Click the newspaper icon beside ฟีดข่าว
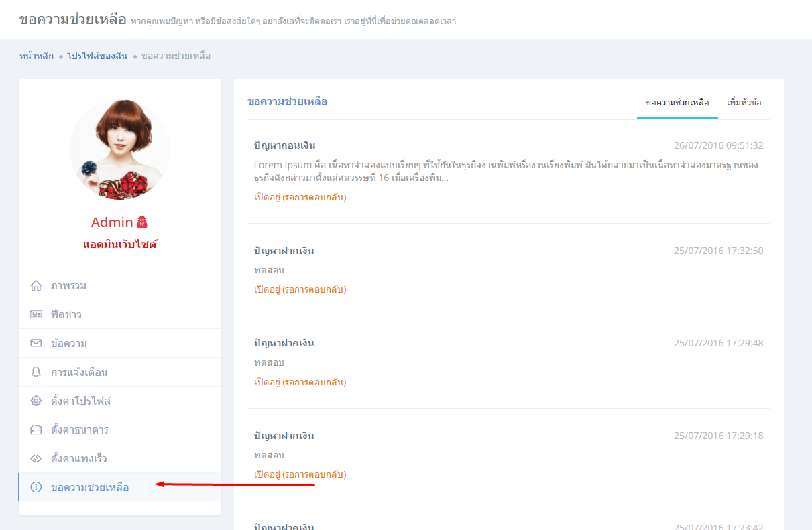Viewport: 812px width, 530px height. click(x=36, y=315)
